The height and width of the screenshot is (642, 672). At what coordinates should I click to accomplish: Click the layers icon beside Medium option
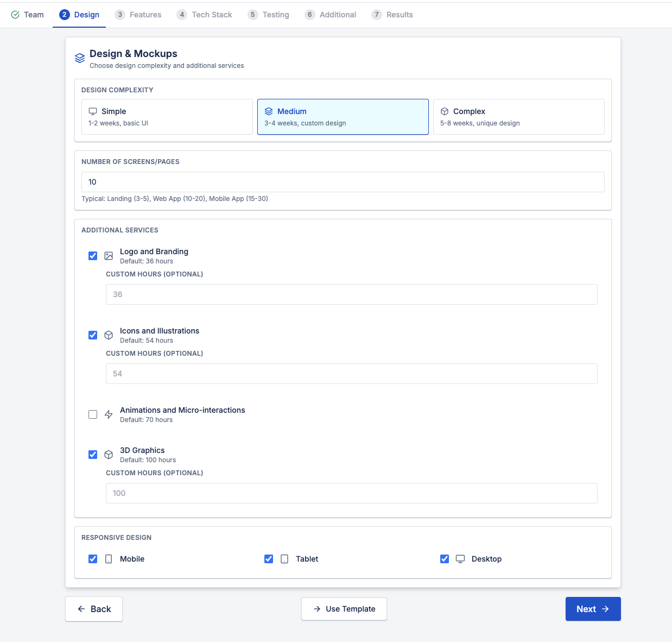pos(269,111)
